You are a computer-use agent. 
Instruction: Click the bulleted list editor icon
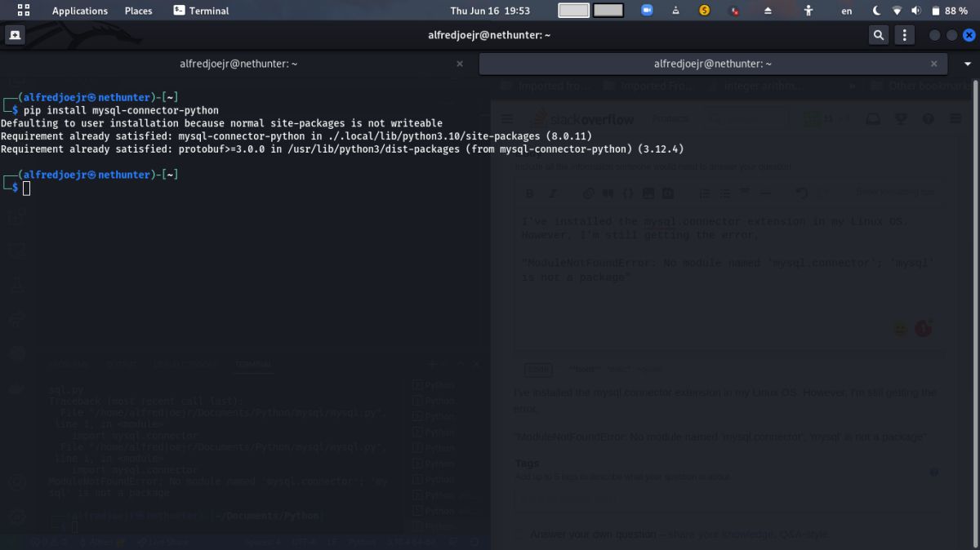click(x=724, y=193)
